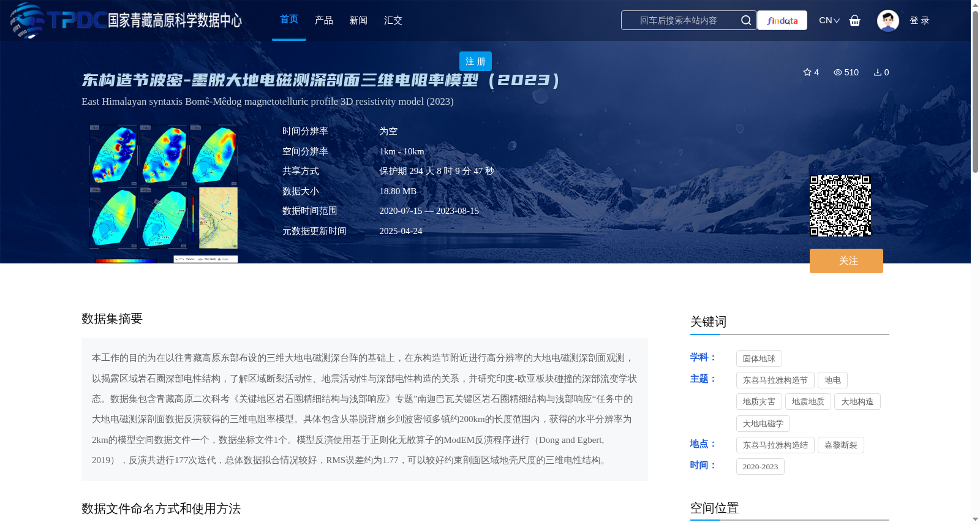This screenshot has width=980, height=525.
Task: Select the 2020-2023 time tag
Action: (x=760, y=467)
